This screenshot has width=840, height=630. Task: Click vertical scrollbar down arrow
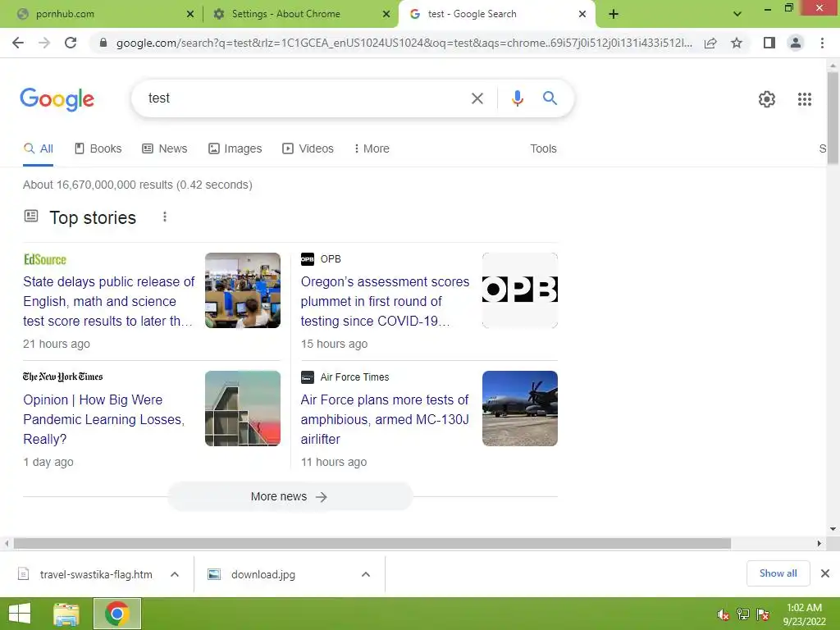(x=833, y=529)
